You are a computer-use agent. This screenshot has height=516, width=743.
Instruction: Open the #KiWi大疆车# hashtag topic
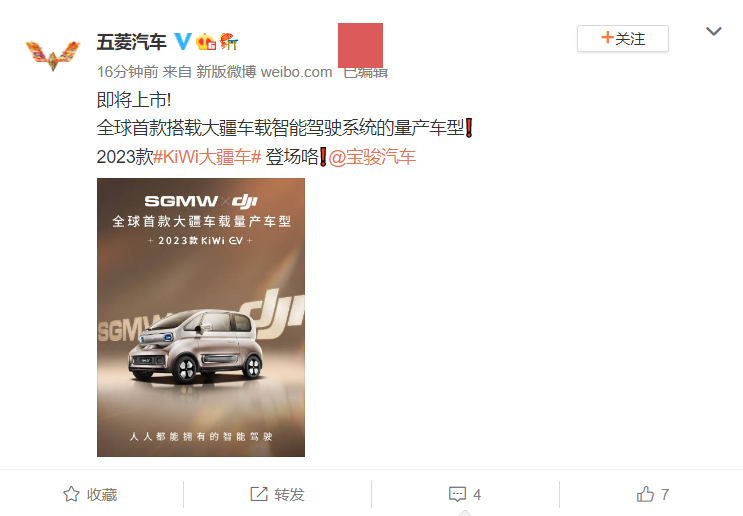[x=207, y=157]
